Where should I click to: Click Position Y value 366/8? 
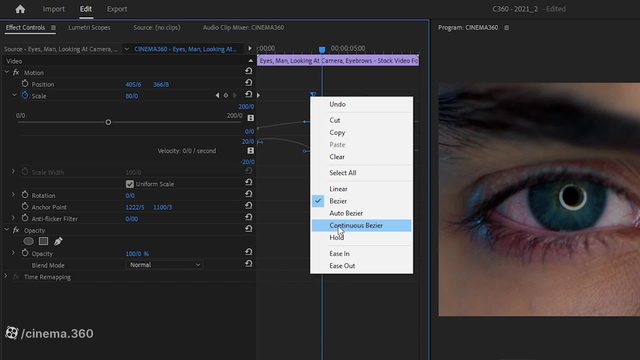coord(161,84)
